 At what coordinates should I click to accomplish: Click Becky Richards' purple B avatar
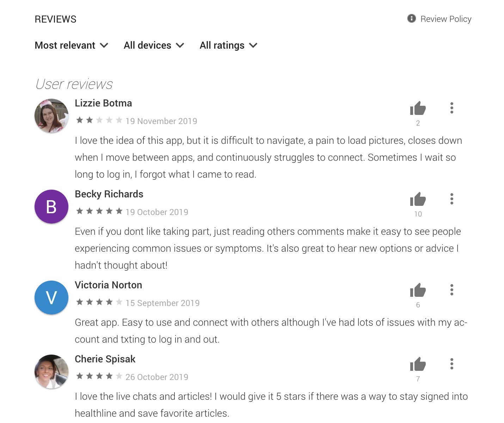(x=51, y=207)
